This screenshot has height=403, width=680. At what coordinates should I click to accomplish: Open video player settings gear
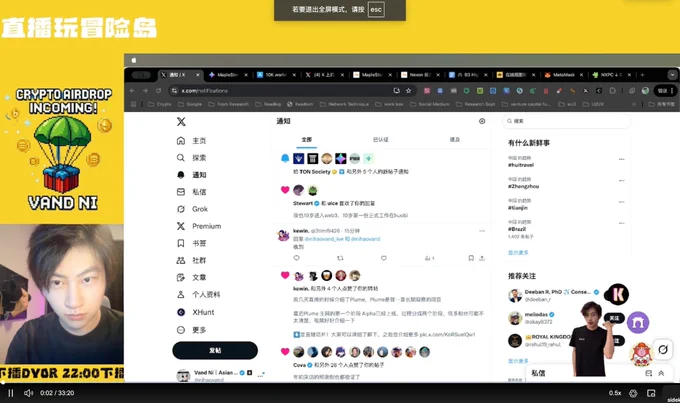click(633, 393)
